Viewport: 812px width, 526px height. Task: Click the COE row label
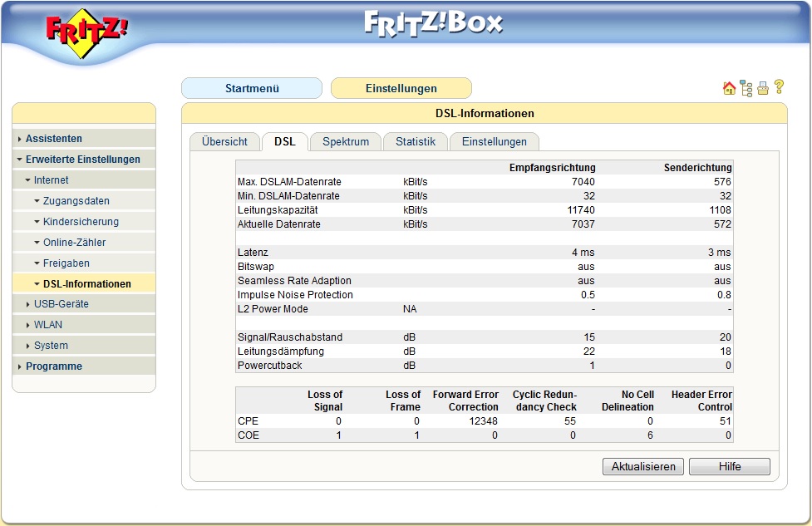pyautogui.click(x=248, y=435)
